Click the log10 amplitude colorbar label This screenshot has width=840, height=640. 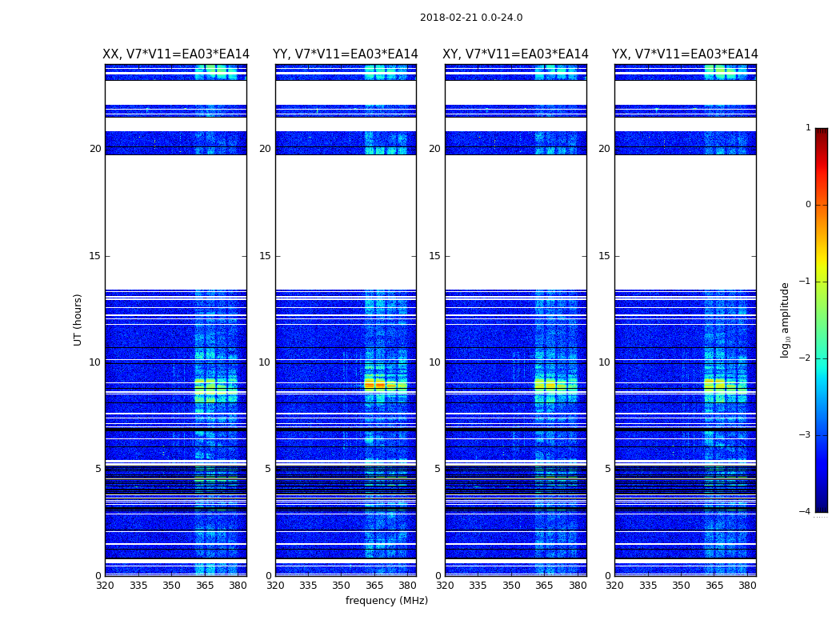tap(786, 319)
